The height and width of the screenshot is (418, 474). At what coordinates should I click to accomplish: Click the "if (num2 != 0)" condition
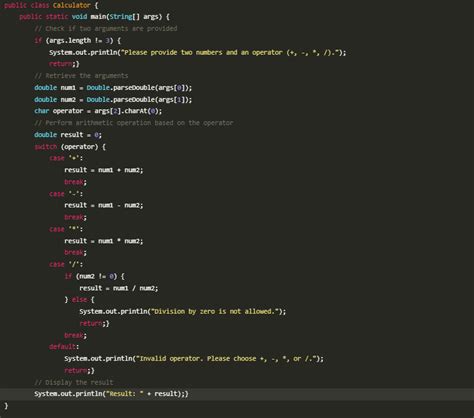(x=91, y=276)
